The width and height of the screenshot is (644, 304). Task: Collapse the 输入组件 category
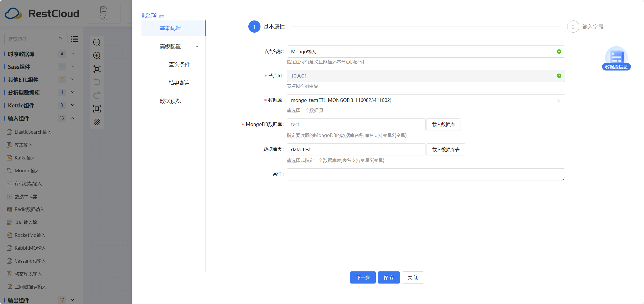73,118
